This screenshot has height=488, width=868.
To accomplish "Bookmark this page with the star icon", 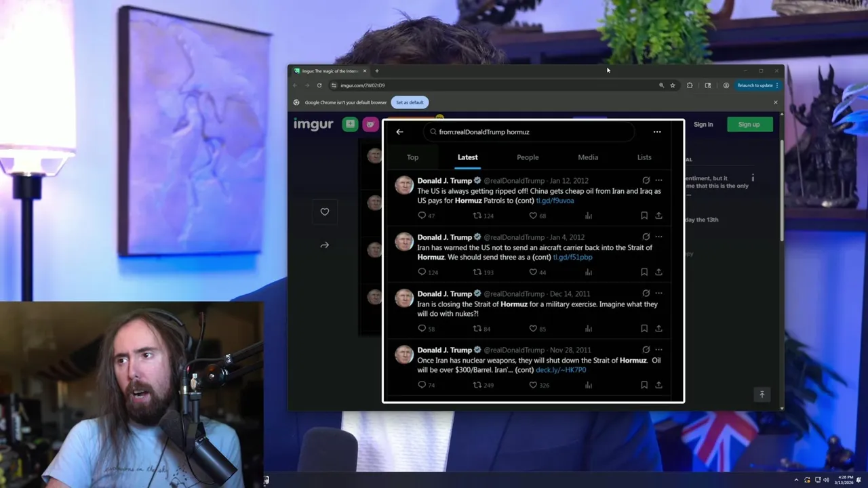I will (673, 85).
